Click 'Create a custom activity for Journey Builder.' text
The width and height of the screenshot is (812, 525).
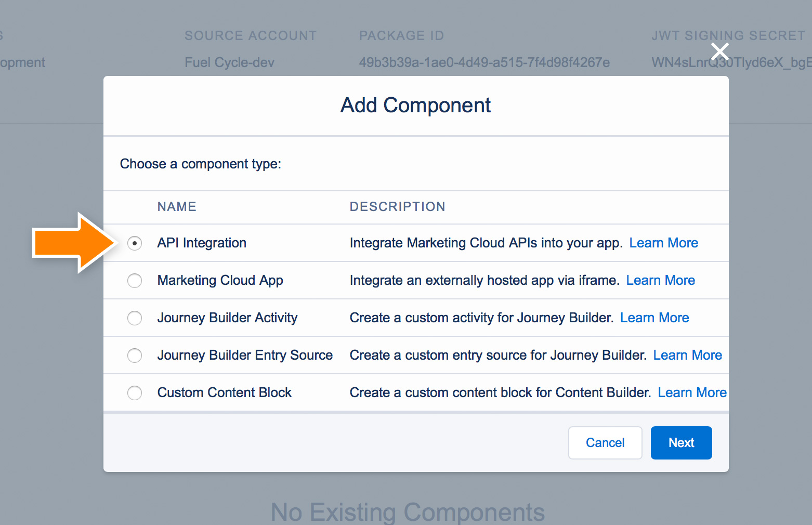[x=482, y=318]
